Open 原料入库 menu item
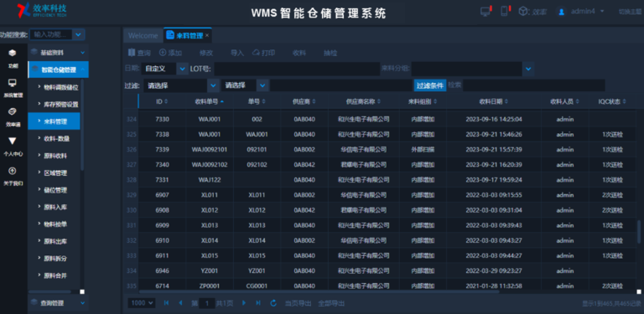Screen dimensions: 644x314 [55, 208]
